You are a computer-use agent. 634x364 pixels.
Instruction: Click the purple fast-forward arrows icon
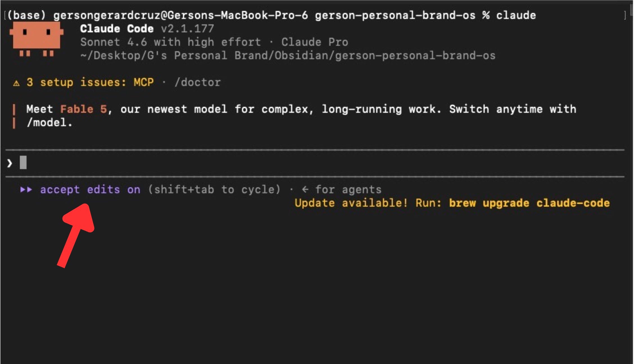(26, 190)
